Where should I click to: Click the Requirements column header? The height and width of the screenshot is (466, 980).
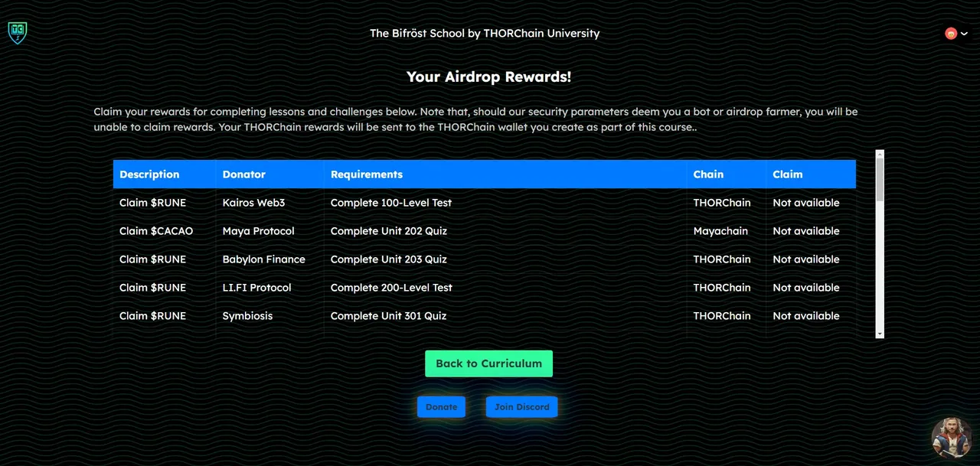[x=505, y=174]
